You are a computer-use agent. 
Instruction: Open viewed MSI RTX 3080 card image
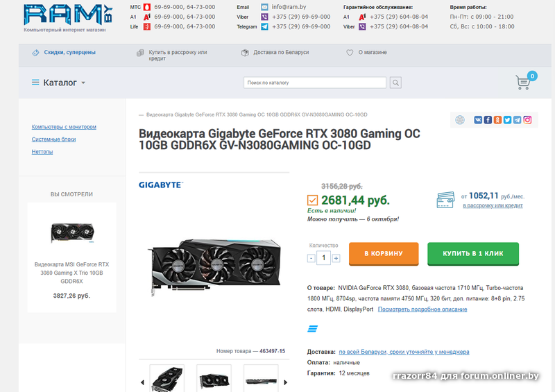point(72,232)
